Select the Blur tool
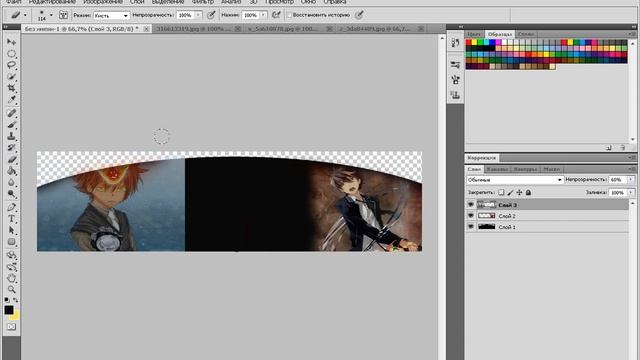 tap(11, 182)
